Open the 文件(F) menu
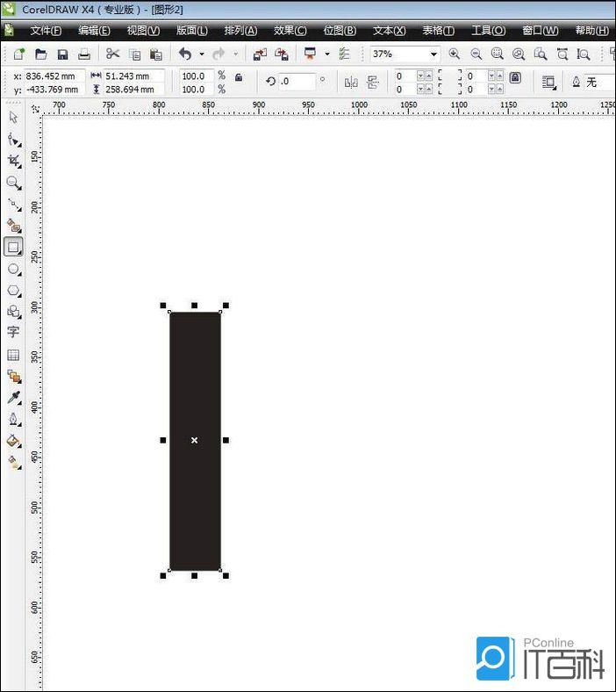 tap(46, 31)
